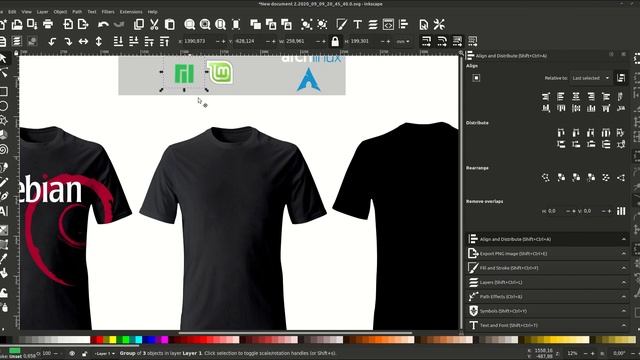Toggle scale stroke width with object

(426, 41)
